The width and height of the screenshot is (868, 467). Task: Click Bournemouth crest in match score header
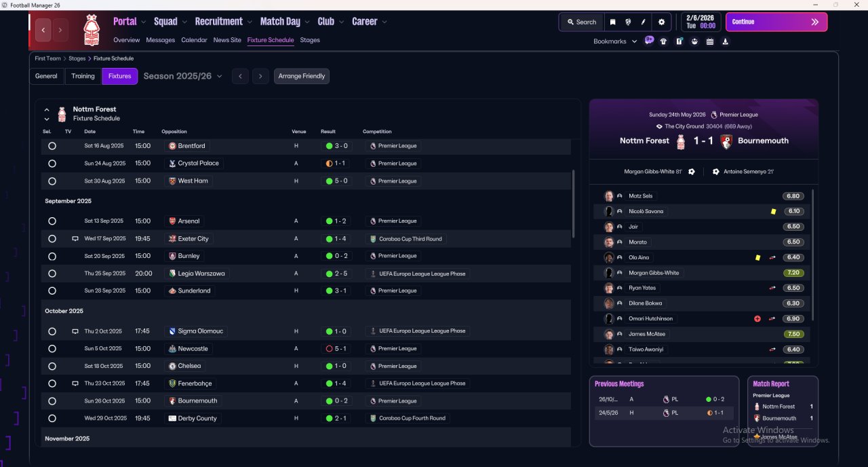(726, 141)
